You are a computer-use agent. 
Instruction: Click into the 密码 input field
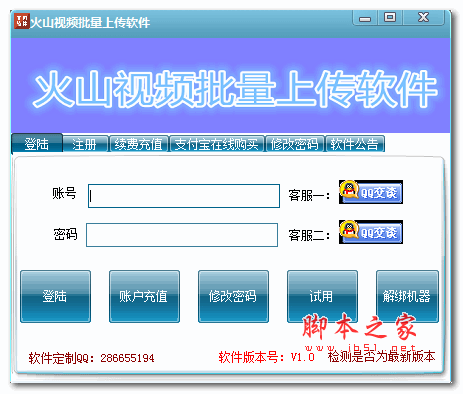[182, 235]
